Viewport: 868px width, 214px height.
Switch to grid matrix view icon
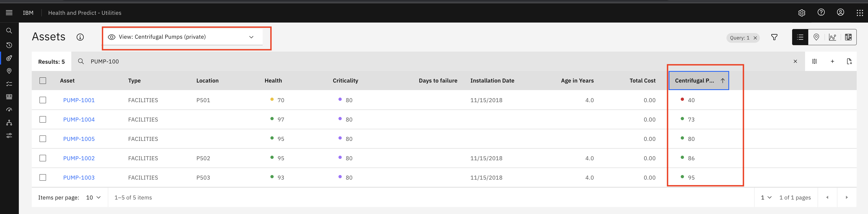(848, 37)
